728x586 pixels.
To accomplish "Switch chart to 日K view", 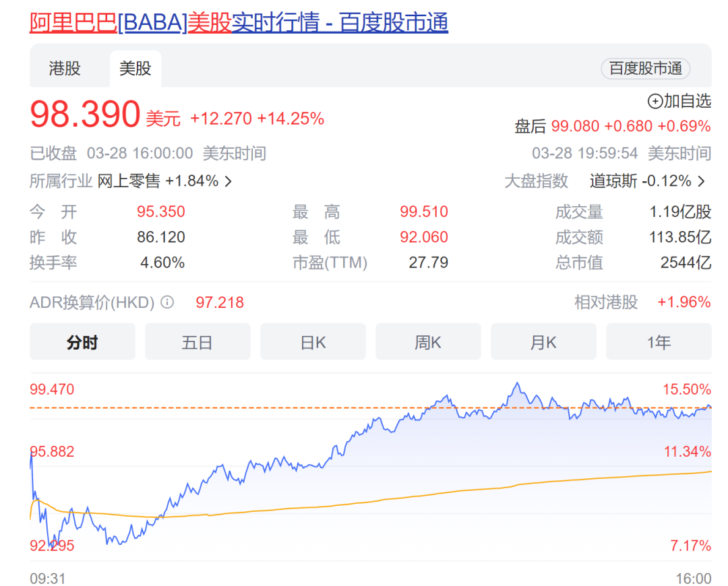I will 313,342.
